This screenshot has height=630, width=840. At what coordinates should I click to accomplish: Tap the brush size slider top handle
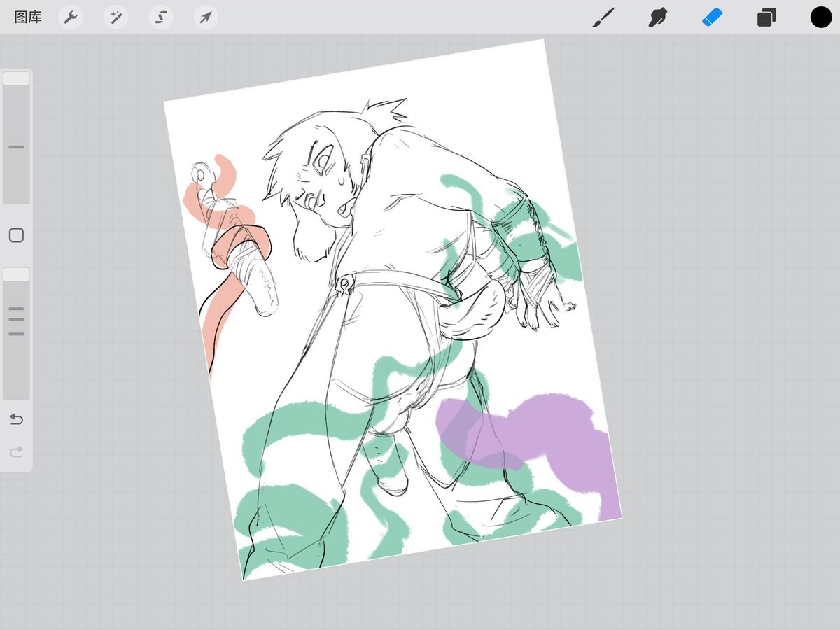tap(16, 78)
